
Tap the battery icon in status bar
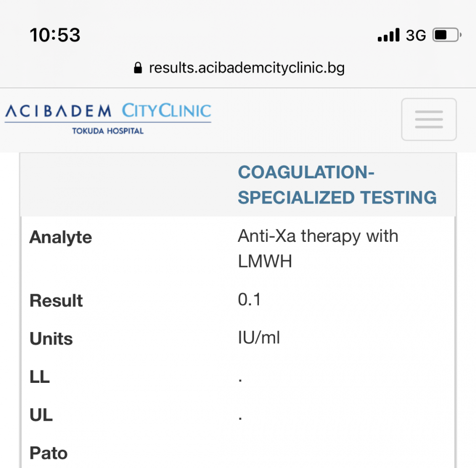pyautogui.click(x=447, y=35)
